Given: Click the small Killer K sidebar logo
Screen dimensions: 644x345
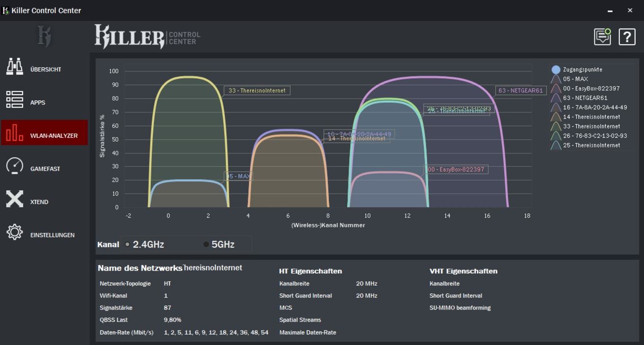Looking at the screenshot, I should [x=45, y=36].
